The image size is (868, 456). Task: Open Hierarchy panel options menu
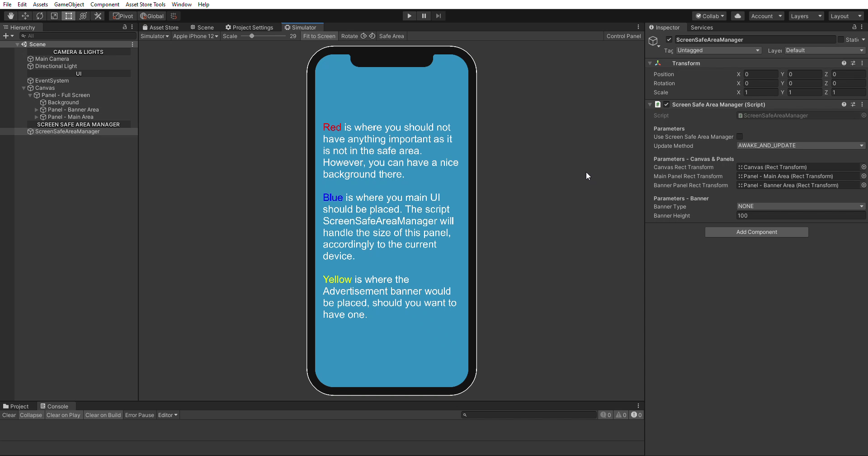[x=132, y=27]
